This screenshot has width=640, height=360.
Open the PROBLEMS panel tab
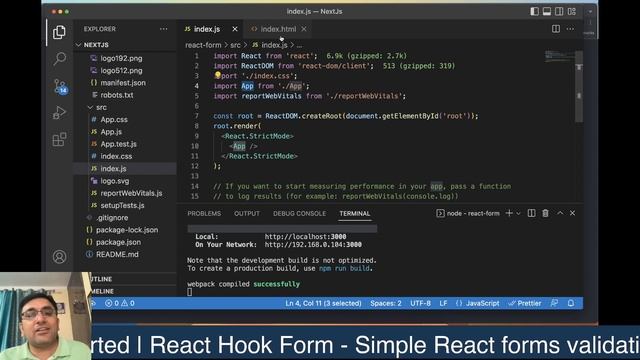point(204,213)
